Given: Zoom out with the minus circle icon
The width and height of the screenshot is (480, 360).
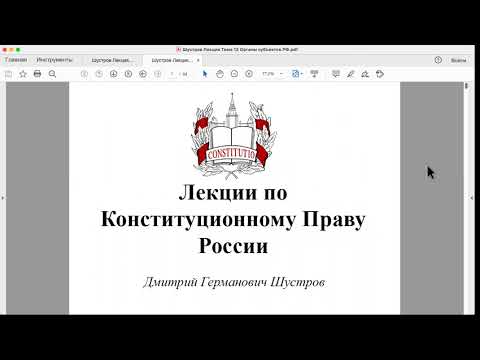Looking at the screenshot, I should click(234, 74).
